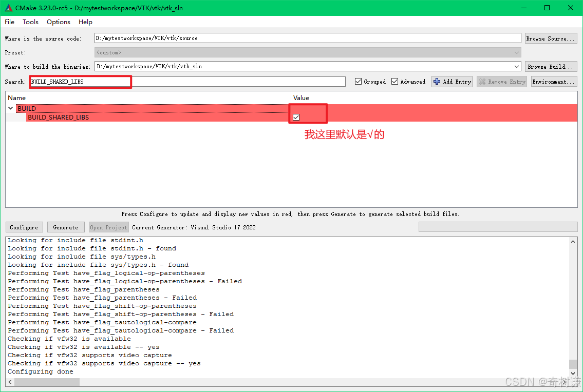Screen dimensions: 583x392
Task: Open the build binaries path dropdown arrow
Action: point(516,67)
